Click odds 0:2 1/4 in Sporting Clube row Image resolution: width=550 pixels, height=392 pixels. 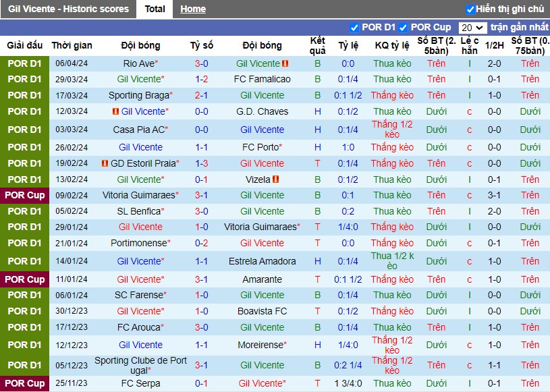348,366
